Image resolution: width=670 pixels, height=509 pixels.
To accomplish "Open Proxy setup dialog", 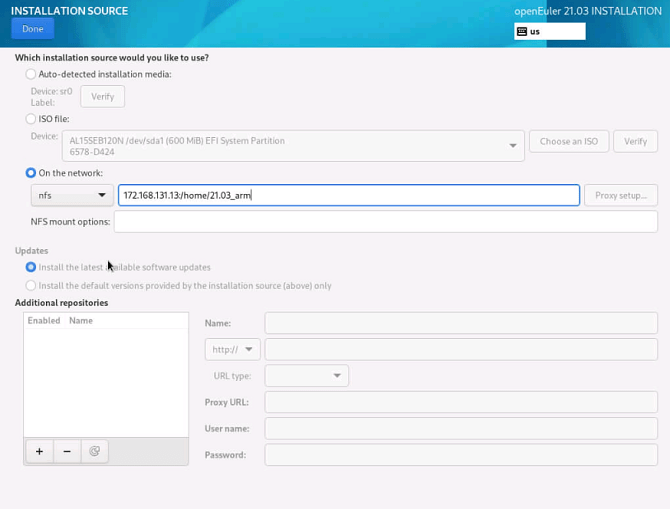I will click(x=621, y=195).
